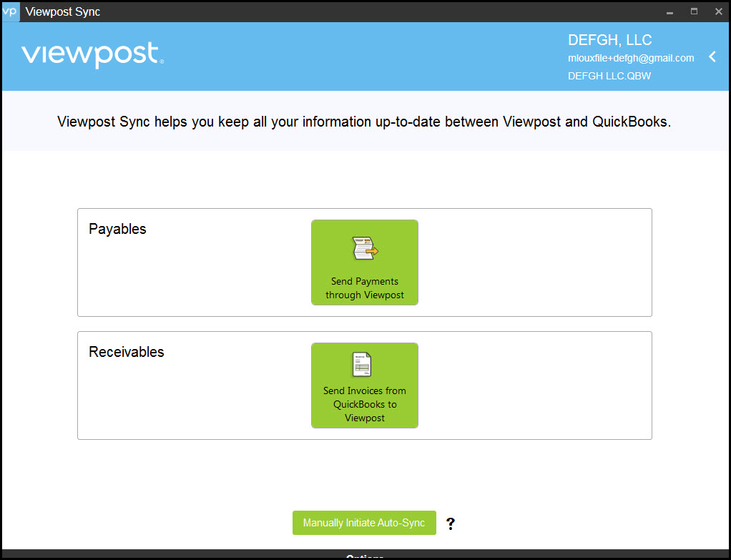Minimize the Viewpost Sync window
This screenshot has width=731, height=560.
pos(670,12)
